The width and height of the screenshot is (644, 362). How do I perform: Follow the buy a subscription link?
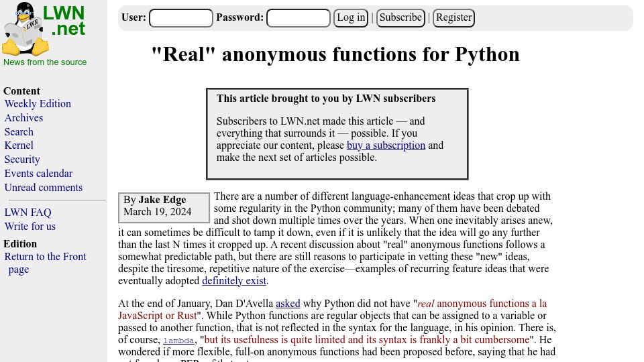tap(386, 145)
